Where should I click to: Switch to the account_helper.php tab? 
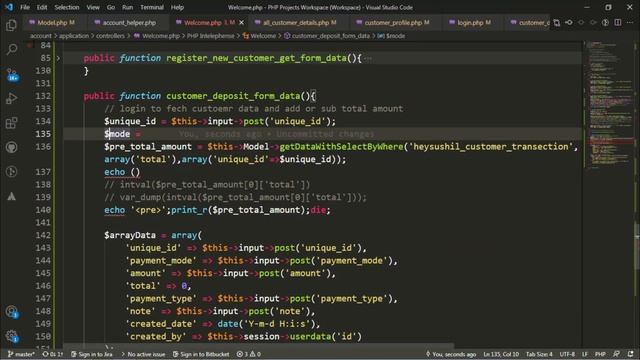[x=129, y=23]
